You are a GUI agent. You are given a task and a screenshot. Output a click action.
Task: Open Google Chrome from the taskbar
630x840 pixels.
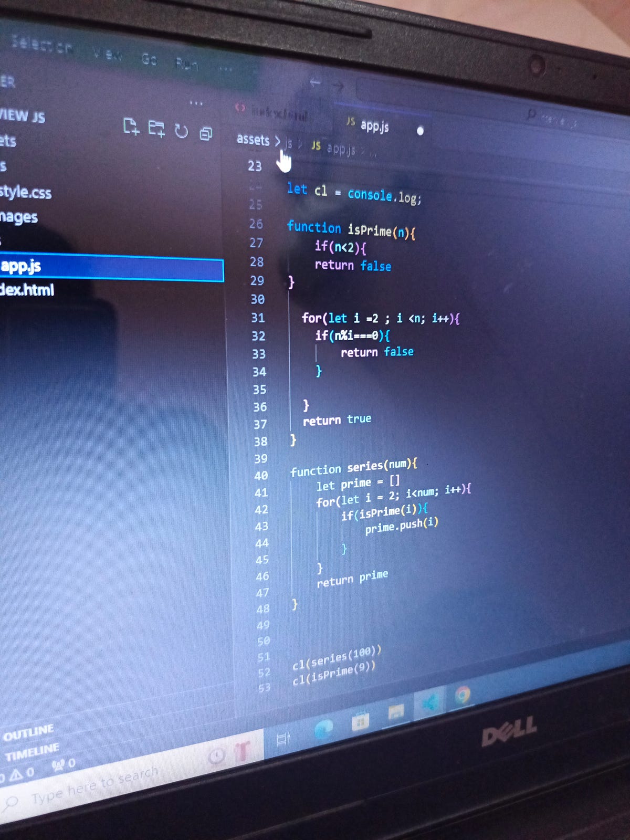[x=463, y=695]
